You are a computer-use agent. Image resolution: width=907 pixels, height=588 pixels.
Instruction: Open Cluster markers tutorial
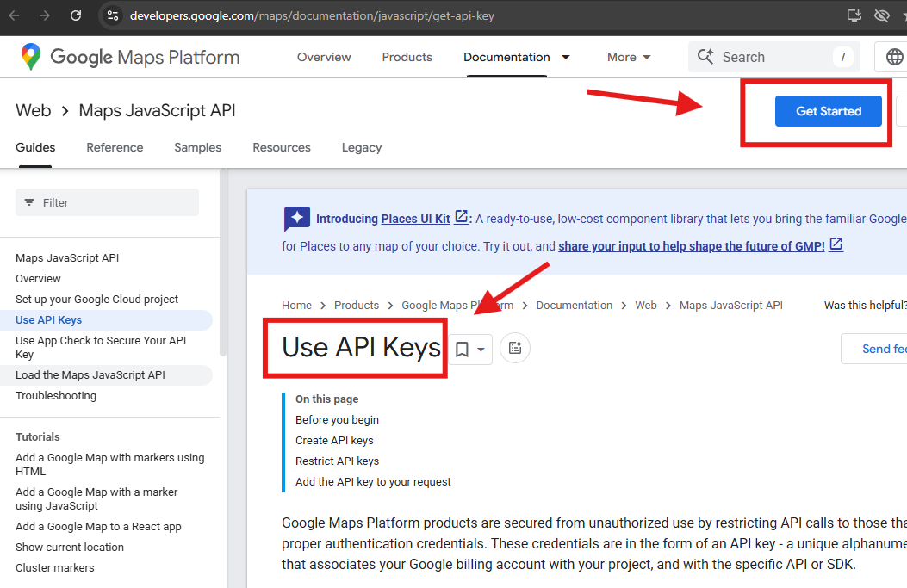[55, 567]
